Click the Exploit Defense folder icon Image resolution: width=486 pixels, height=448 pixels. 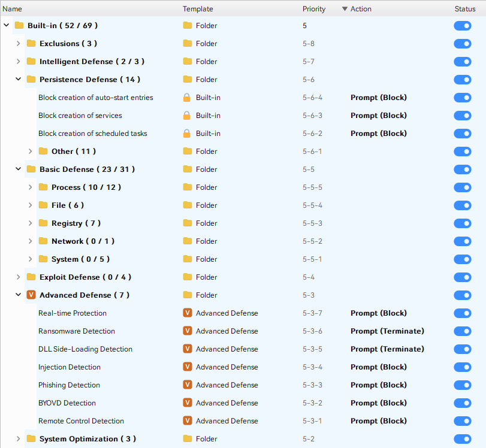click(31, 277)
